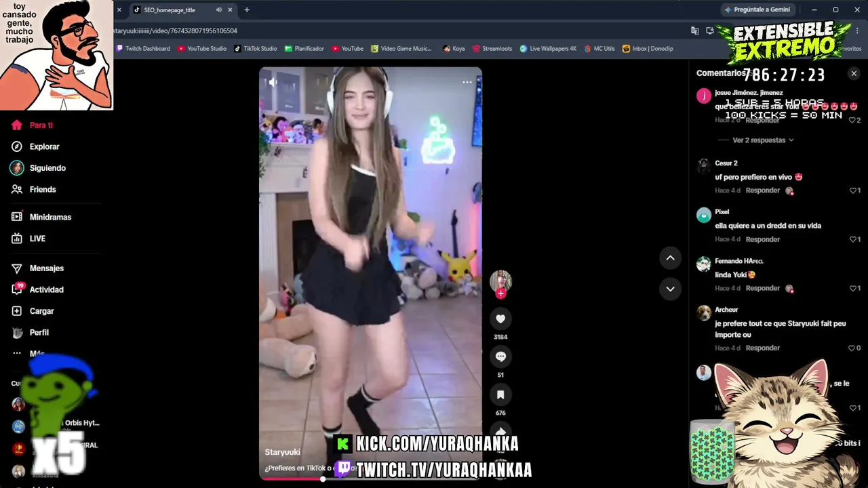The height and width of the screenshot is (488, 868).
Task: Open the Live Wallpapers 4K bookmark
Action: (548, 49)
